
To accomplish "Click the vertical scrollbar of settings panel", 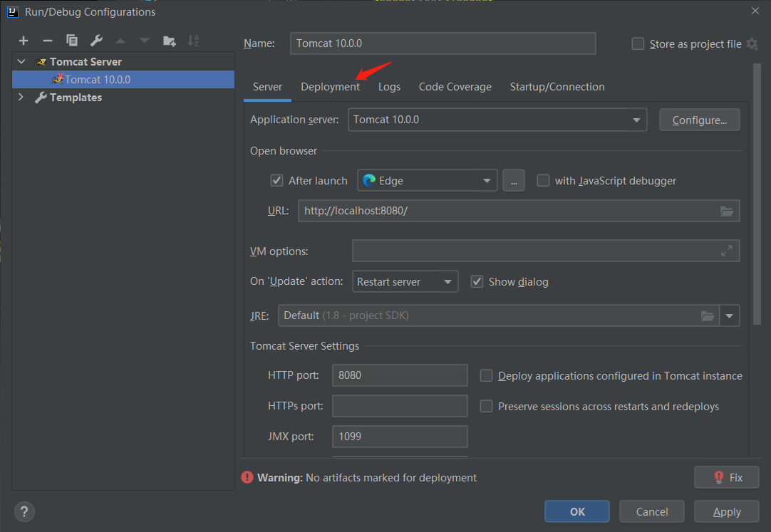I will pos(757,194).
